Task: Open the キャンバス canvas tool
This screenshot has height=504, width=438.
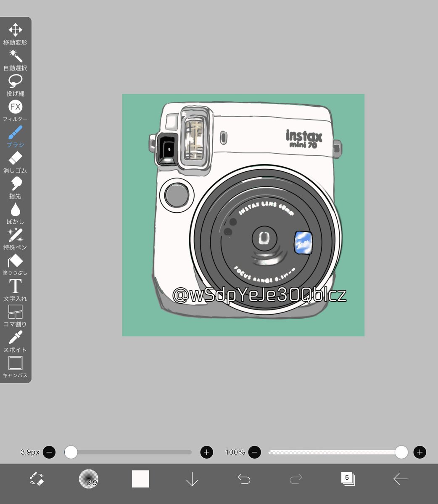Action: tap(16, 367)
